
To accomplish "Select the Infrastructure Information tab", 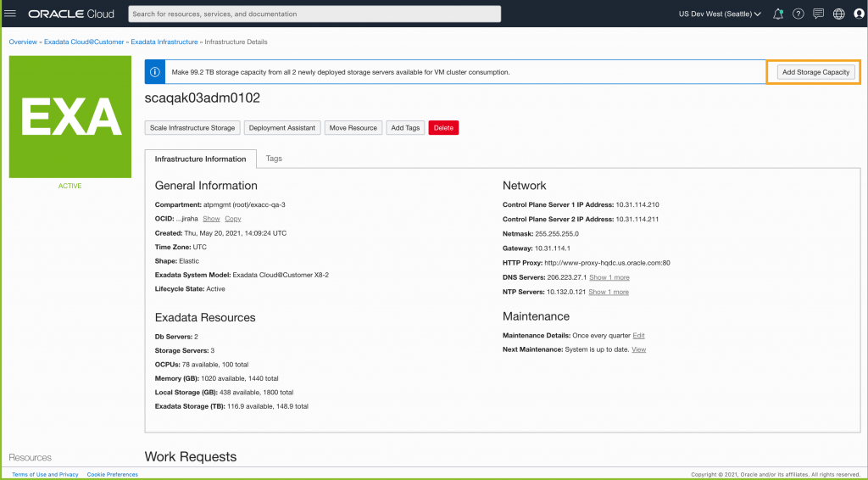I will pyautogui.click(x=200, y=159).
